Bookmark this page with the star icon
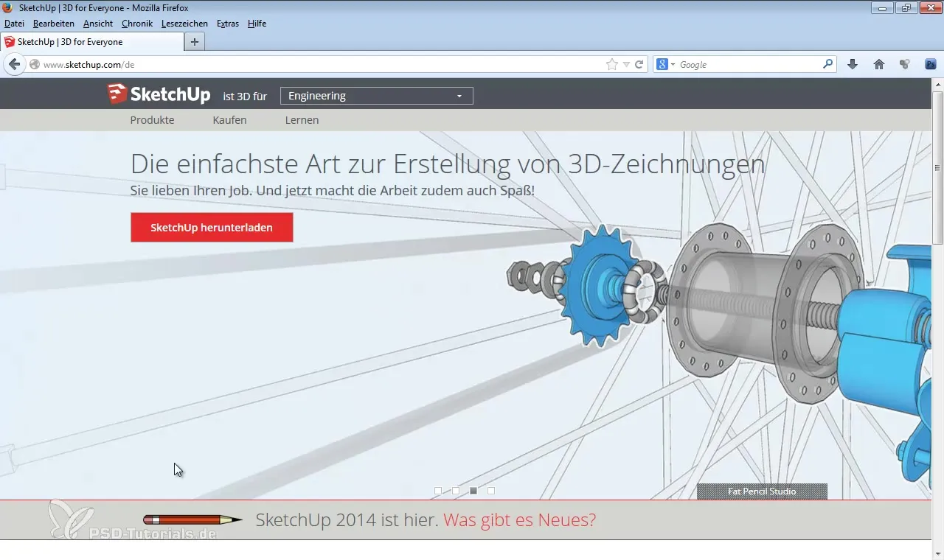The height and width of the screenshot is (560, 944). click(612, 65)
